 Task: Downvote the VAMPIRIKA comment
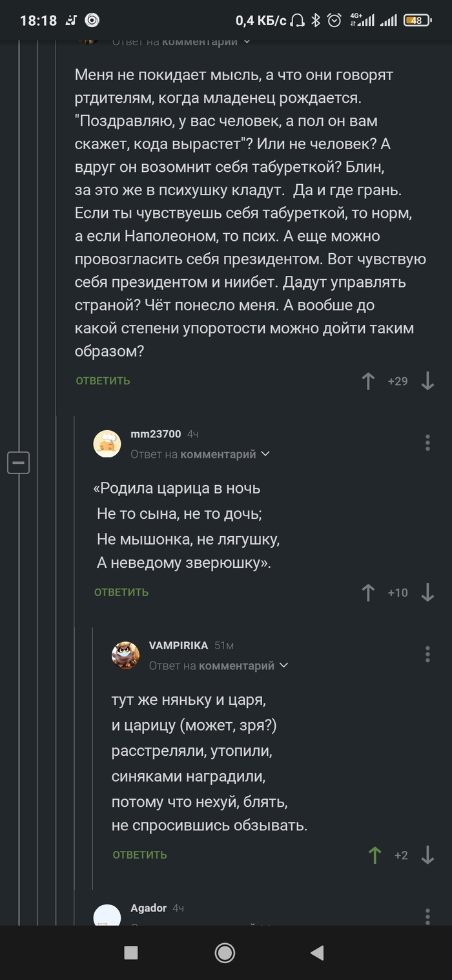pos(427,856)
